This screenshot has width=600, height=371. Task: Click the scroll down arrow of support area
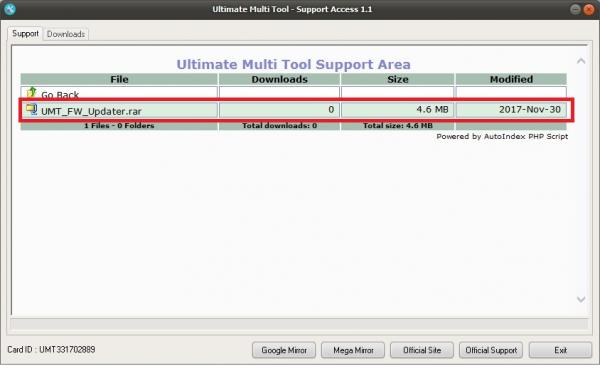coord(581,299)
